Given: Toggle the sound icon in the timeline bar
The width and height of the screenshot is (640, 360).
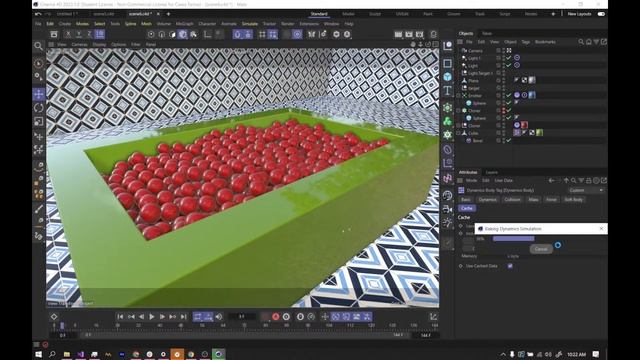Looking at the screenshot, I should [219, 317].
